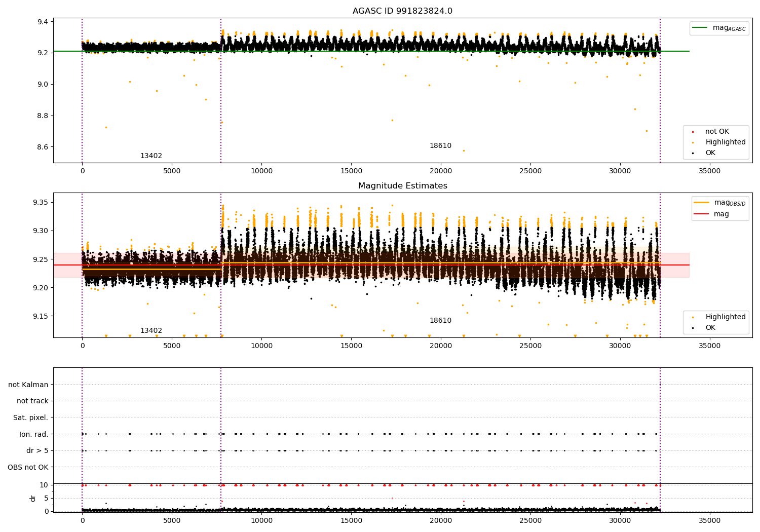Click y-tick '8.6' on top plot
Viewport: 760px width, 532px height.
pyautogui.click(x=43, y=147)
